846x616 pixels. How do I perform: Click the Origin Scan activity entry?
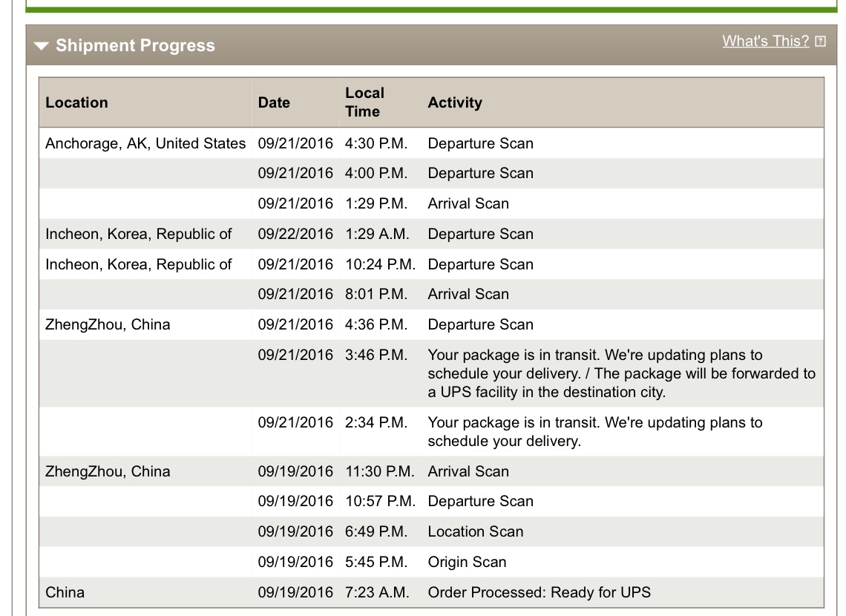467,562
